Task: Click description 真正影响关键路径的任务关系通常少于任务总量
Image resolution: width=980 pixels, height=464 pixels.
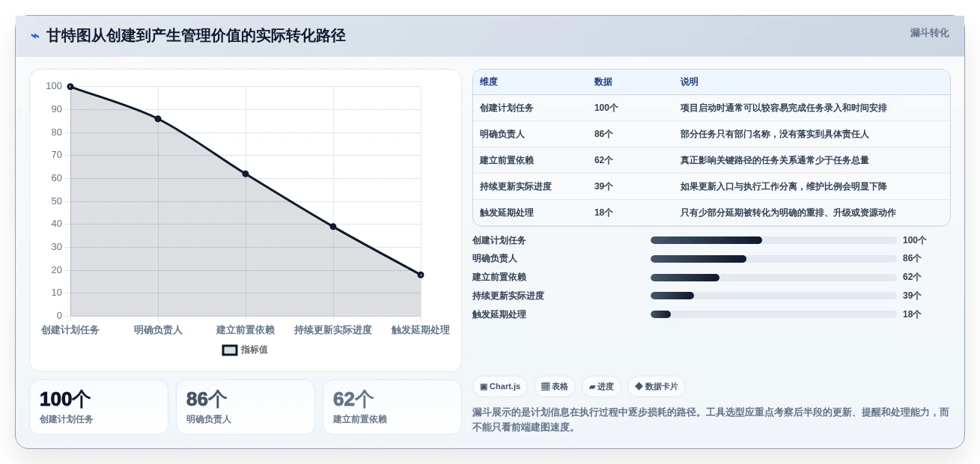Action: [x=775, y=160]
